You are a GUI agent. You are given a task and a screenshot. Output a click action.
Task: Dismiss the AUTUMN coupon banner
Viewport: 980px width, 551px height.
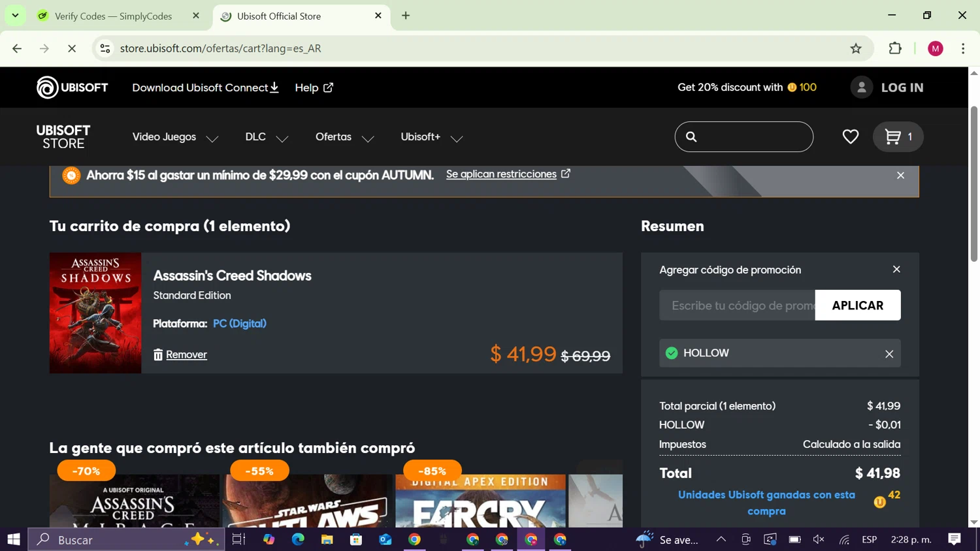point(900,176)
